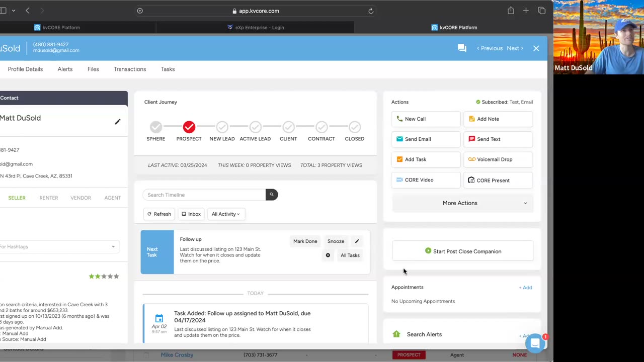
Task: Click the mdusold@gmail.com header email
Action: pos(56,50)
